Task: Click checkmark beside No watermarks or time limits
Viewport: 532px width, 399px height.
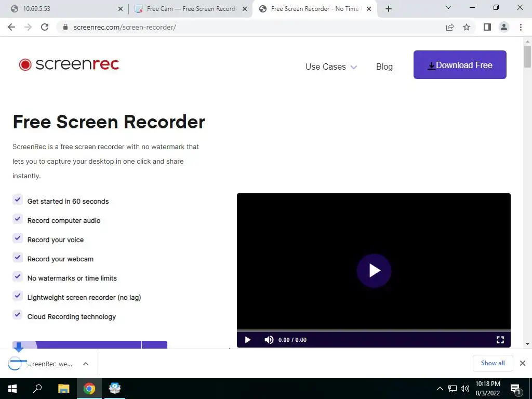Action: tap(17, 276)
